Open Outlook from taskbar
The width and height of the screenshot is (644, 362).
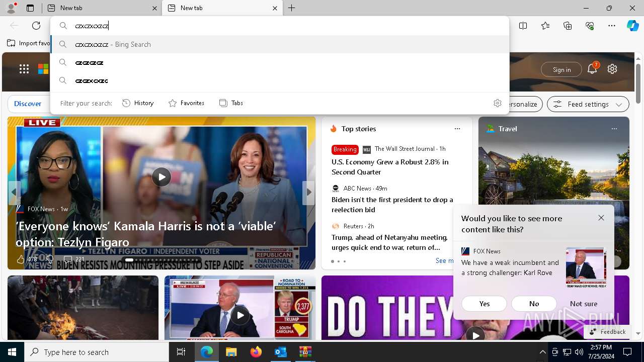pos(280,352)
